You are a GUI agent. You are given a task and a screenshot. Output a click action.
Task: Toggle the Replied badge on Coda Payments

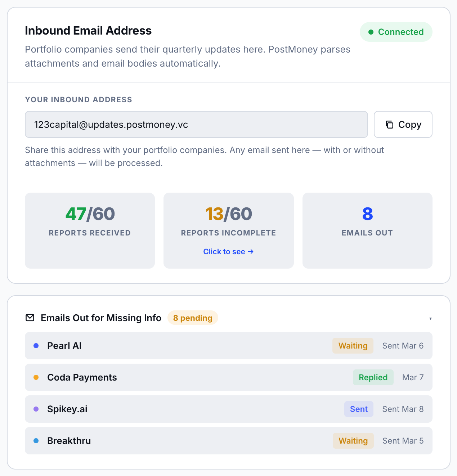click(373, 377)
